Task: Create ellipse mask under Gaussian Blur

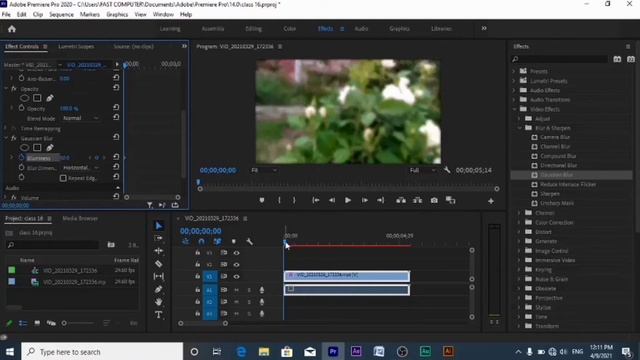Action: pyautogui.click(x=24, y=148)
